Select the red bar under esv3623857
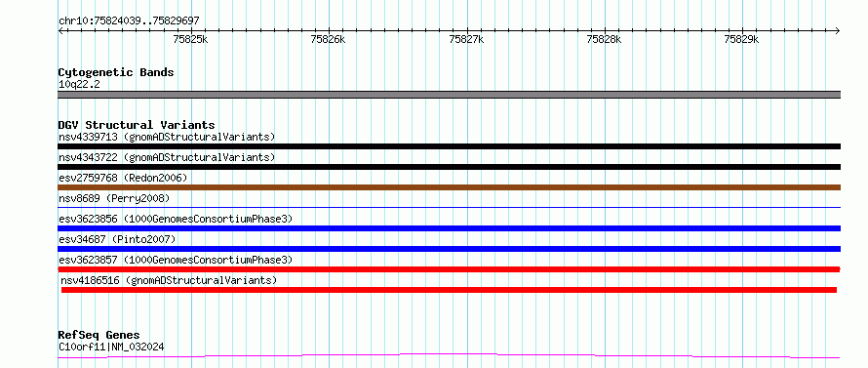Viewport: 868px width, 368px height. coord(449,269)
